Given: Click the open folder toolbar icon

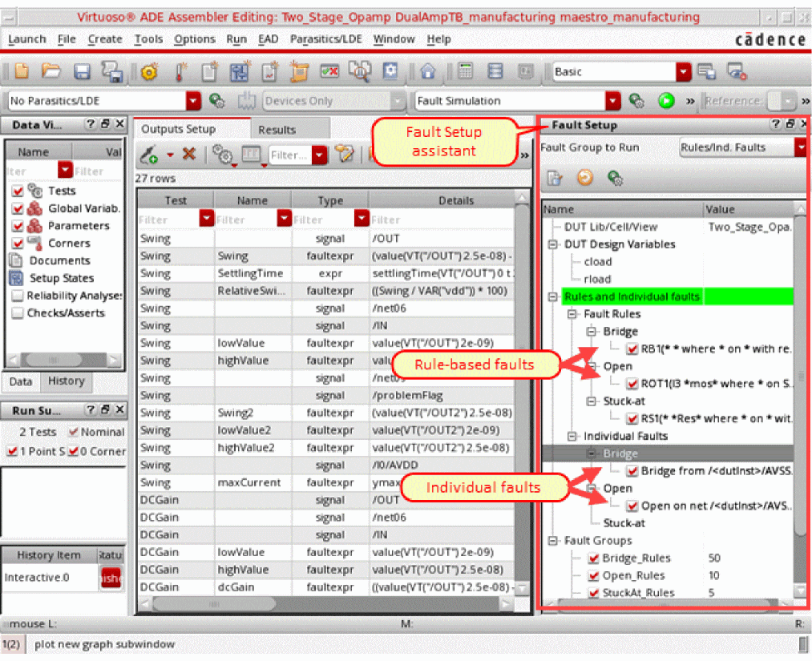Looking at the screenshot, I should pyautogui.click(x=51, y=71).
